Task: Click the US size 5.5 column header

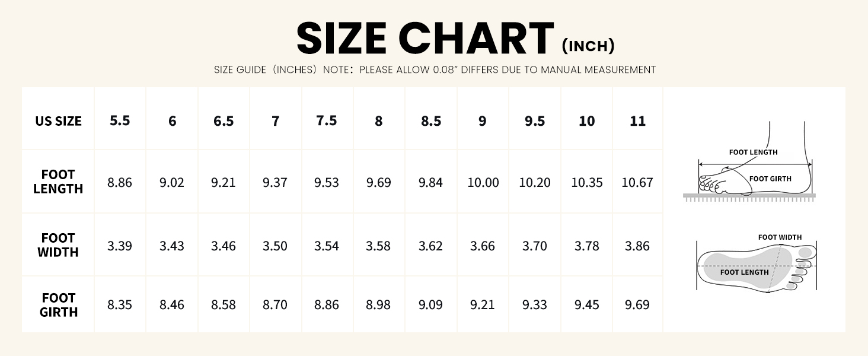Action: (x=120, y=121)
